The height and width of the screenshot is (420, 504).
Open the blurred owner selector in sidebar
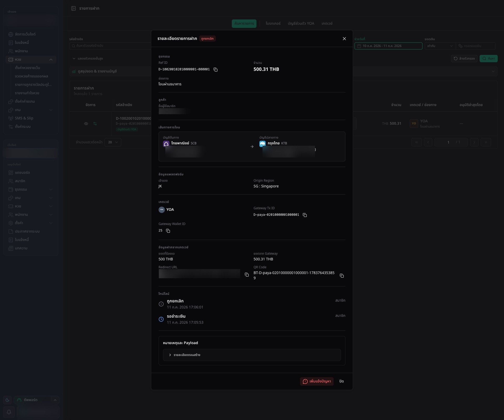(31, 20)
